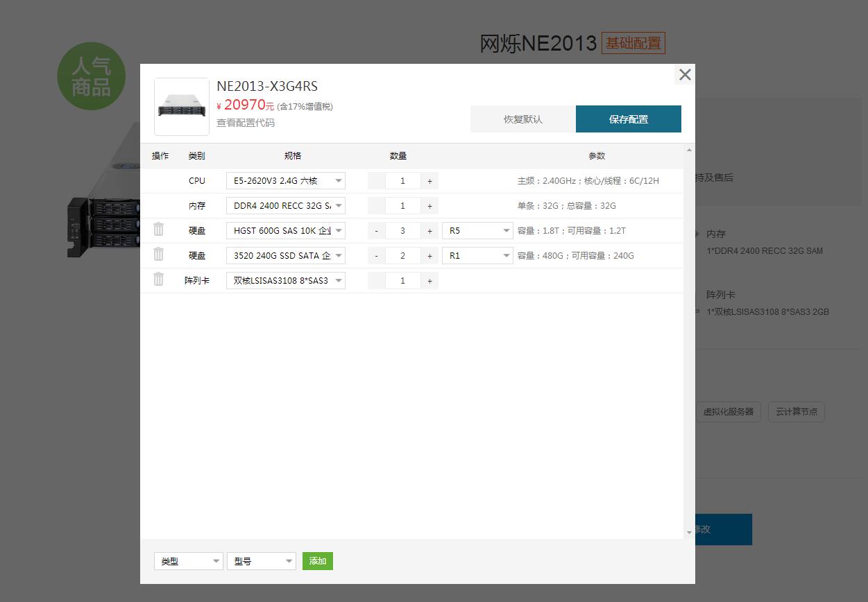Open the 型号 model dropdown

pos(261,561)
